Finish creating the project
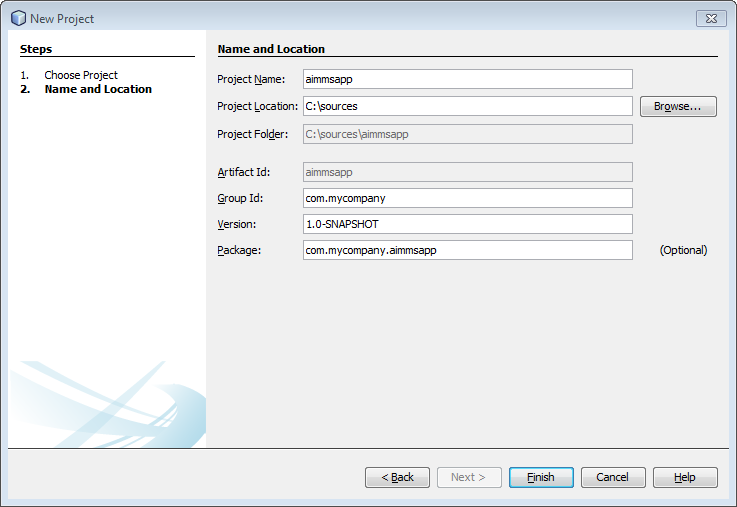Image resolution: width=737 pixels, height=507 pixels. [541, 477]
